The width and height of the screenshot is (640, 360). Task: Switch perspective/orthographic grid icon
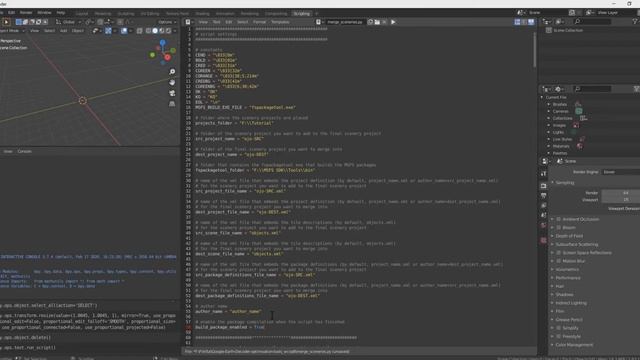(x=172, y=104)
